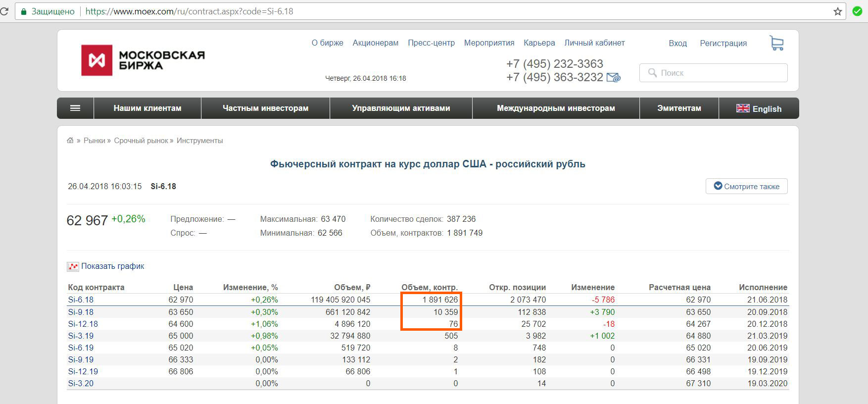Screen dimensions: 868x404
Task: Click Откр. позиции column header
Action: [x=517, y=287]
